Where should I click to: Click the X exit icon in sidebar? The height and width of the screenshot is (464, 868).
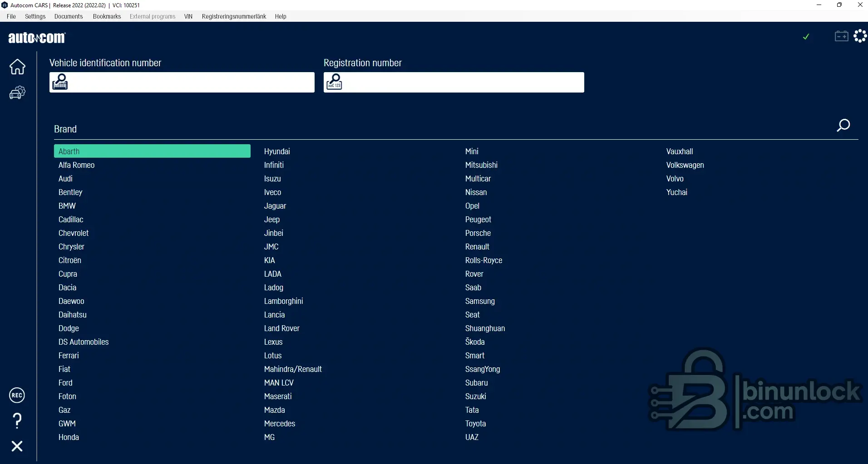pos(17,446)
